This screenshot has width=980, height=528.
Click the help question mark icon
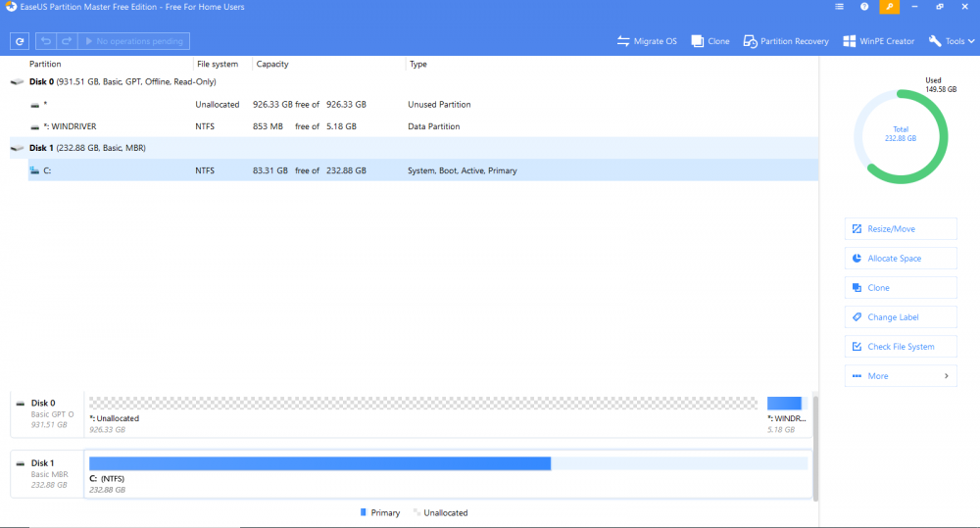coord(863,7)
